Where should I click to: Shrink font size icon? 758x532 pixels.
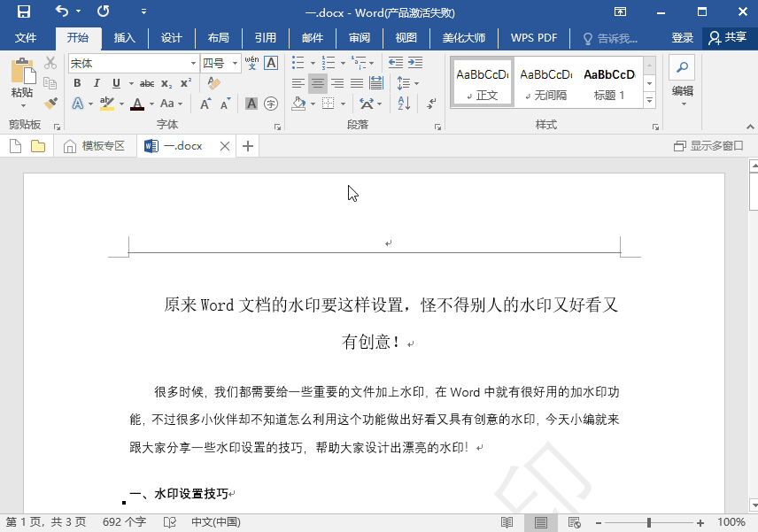point(225,104)
